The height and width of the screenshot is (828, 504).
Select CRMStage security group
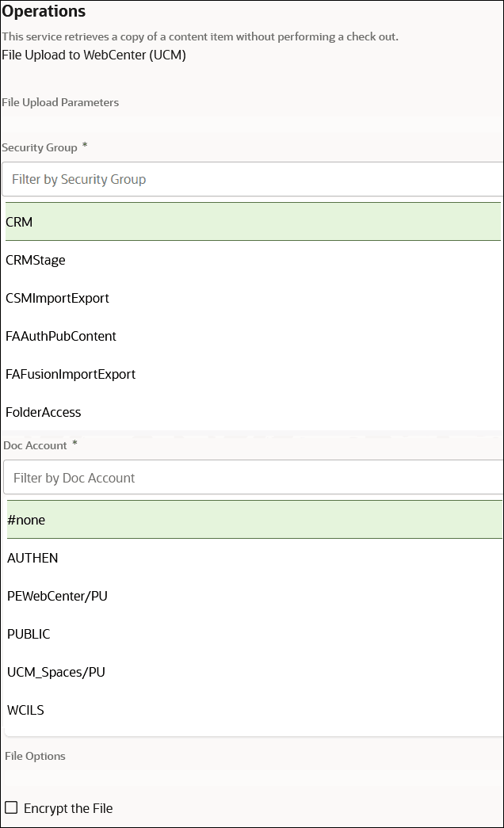pyautogui.click(x=252, y=260)
